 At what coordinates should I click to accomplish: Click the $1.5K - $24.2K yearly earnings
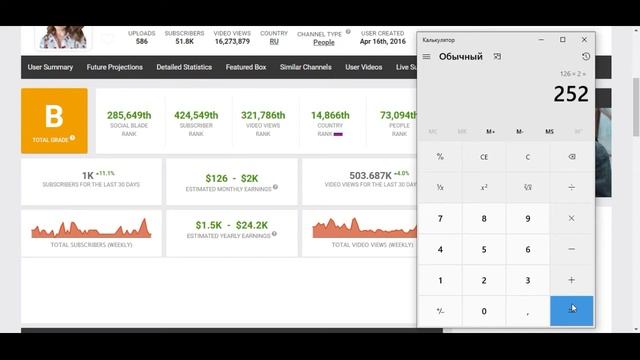(232, 225)
